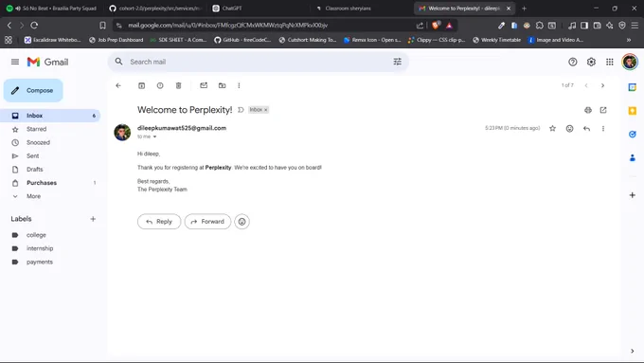Viewport: 644px width, 363px height.
Task: Get add-ons plus icon in side panel
Action: coord(632,195)
